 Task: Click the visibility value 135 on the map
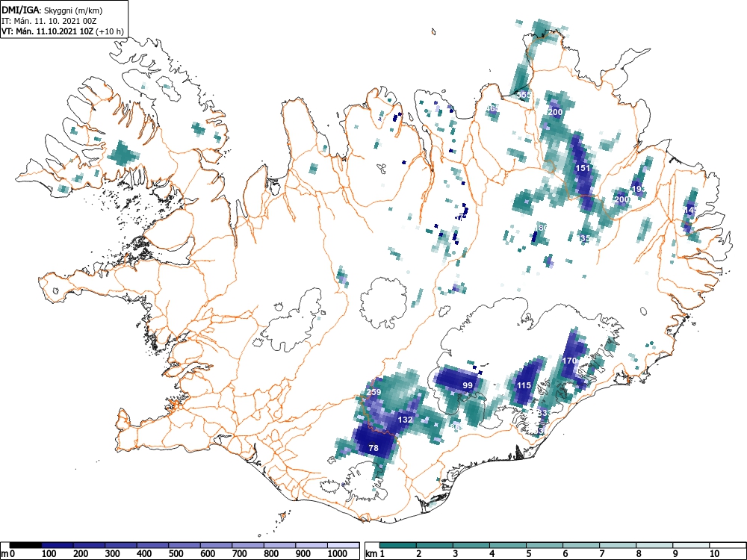click(x=583, y=238)
